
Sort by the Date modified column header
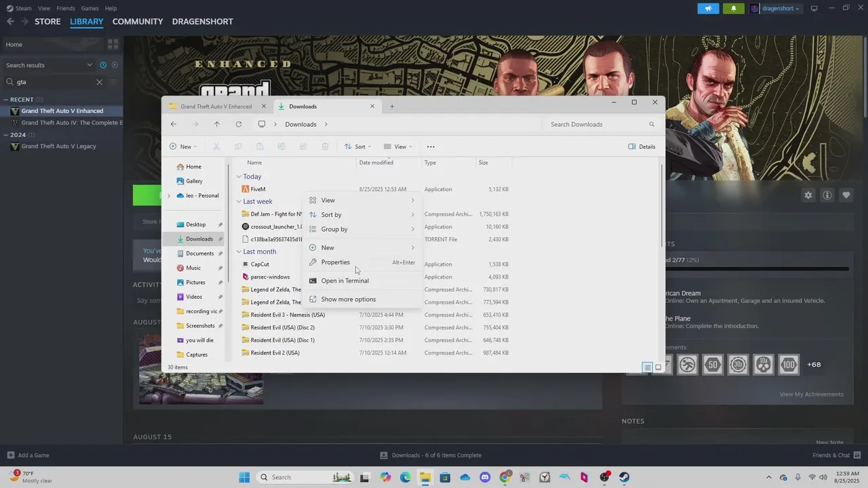coord(376,163)
